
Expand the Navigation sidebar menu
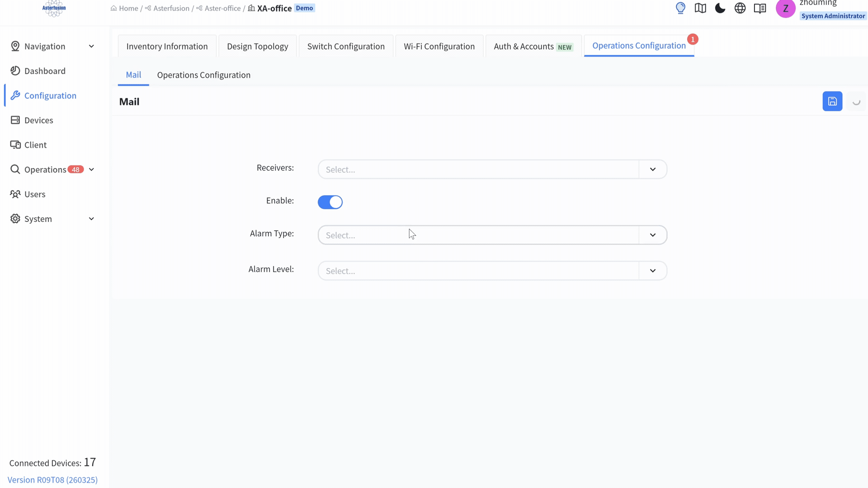45,46
